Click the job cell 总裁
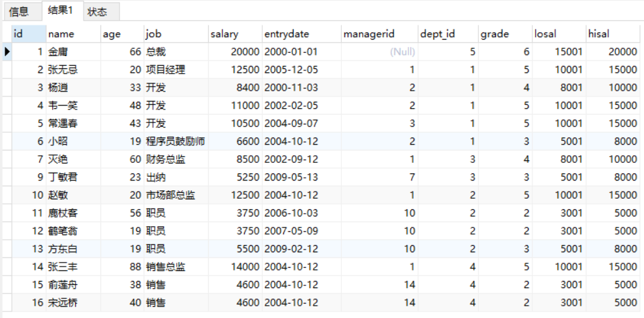 [176, 51]
